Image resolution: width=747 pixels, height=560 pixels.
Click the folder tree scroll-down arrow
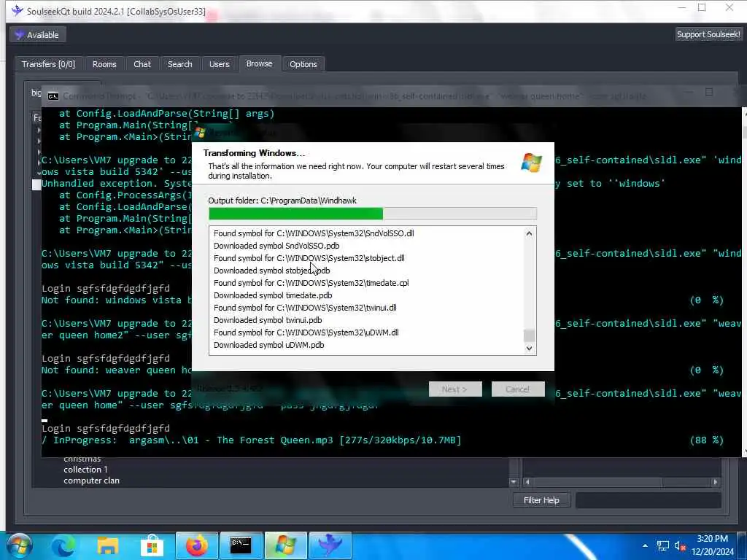pyautogui.click(x=514, y=482)
